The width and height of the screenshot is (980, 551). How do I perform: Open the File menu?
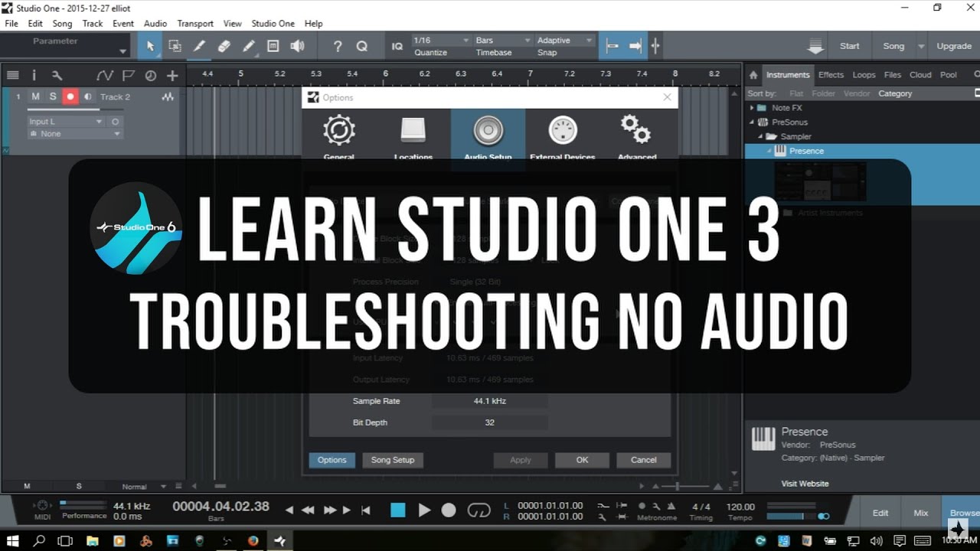[x=11, y=24]
